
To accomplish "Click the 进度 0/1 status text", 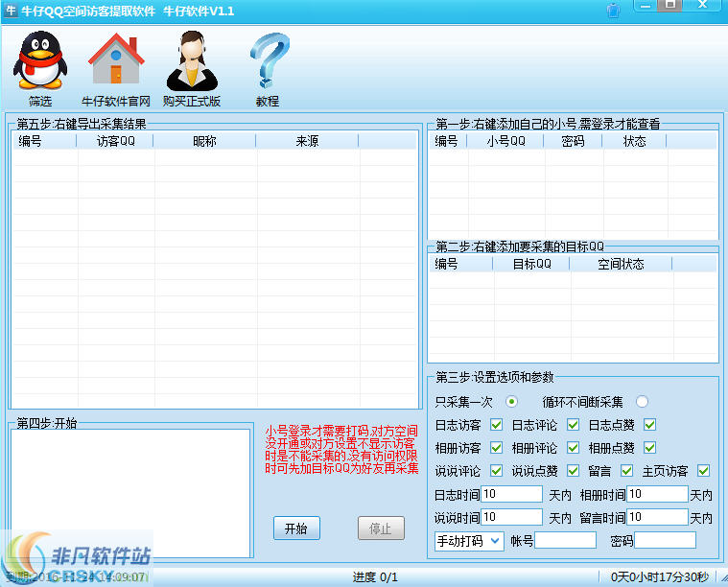I will (375, 577).
